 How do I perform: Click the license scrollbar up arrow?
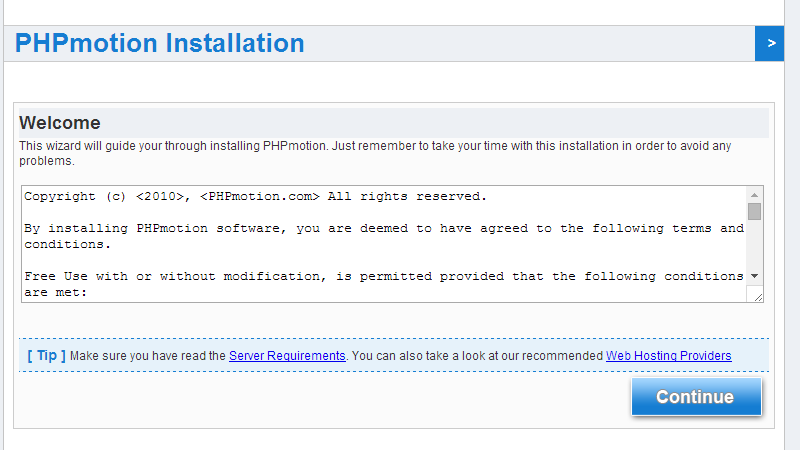755,195
